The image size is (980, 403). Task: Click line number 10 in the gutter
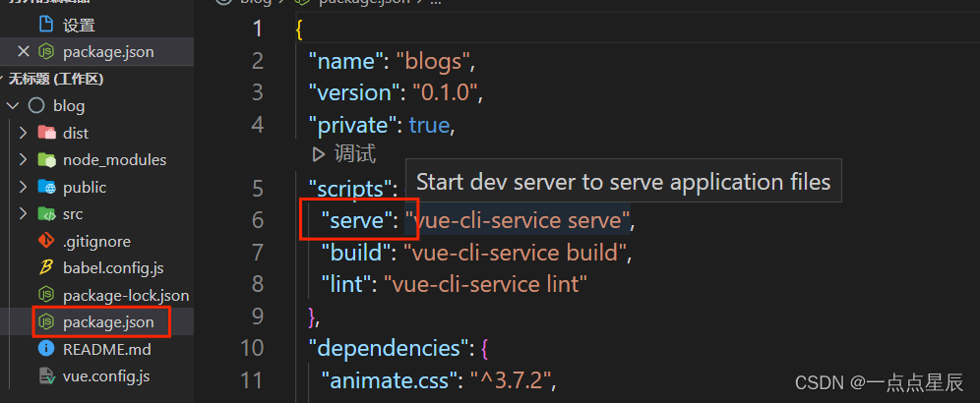tap(252, 348)
